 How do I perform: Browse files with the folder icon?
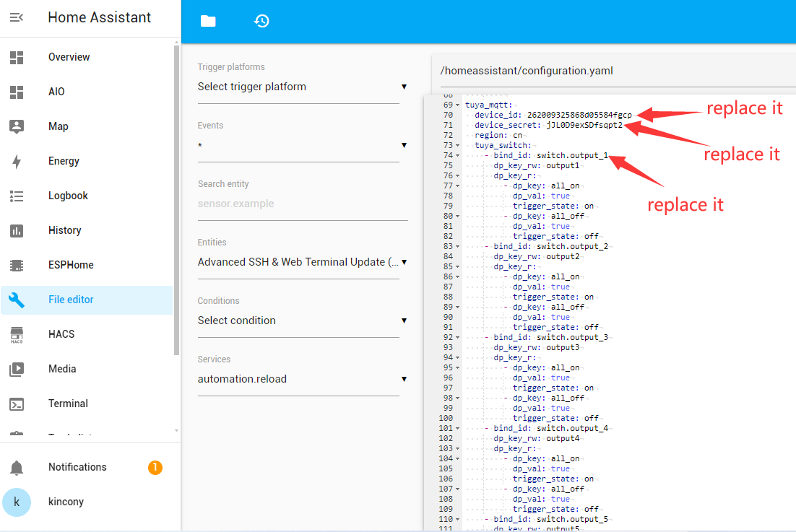click(x=208, y=21)
